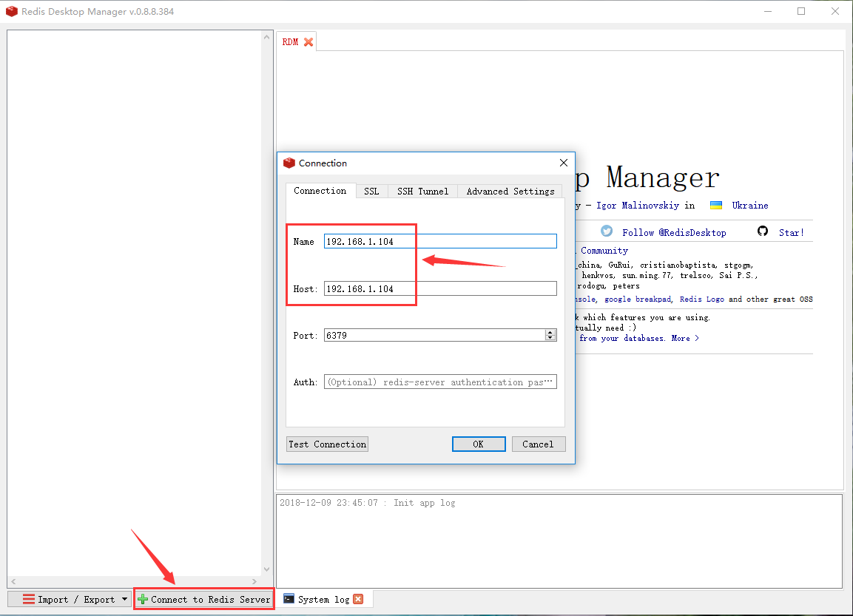Decrease Port value with down spinner arrow
Viewport: 853px width, 616px height.
[x=550, y=338]
